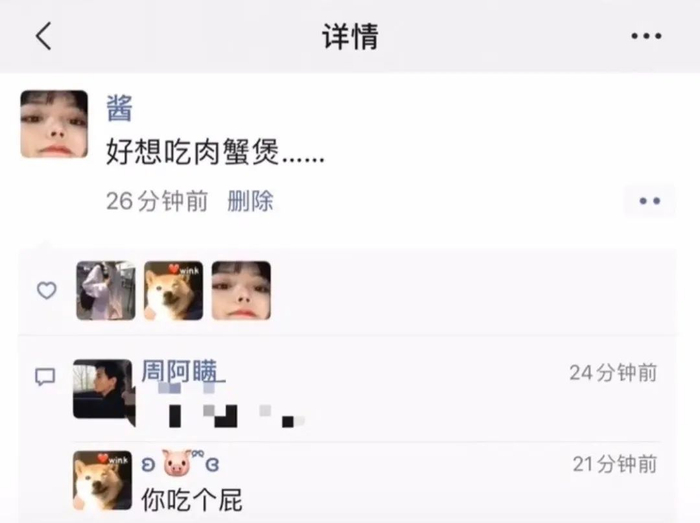Tap the heart likes icon
The width and height of the screenshot is (700, 523).
[46, 291]
